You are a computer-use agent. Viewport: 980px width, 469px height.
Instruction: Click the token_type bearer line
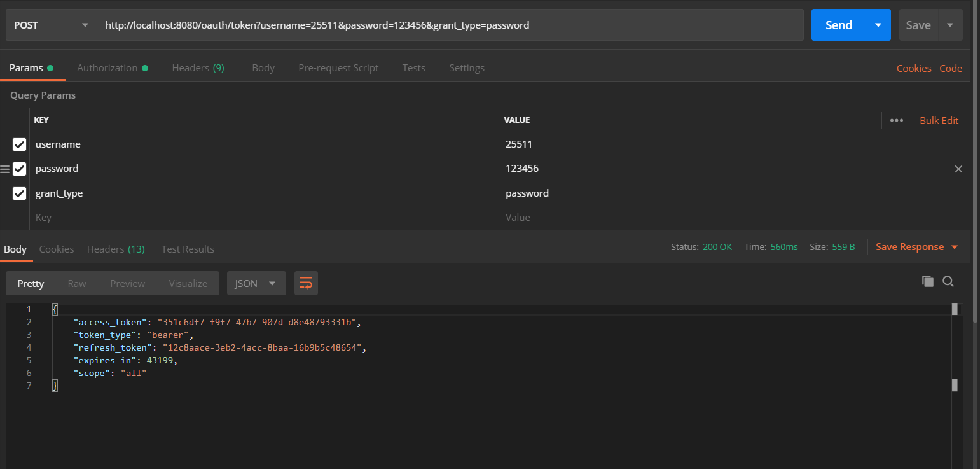(133, 335)
